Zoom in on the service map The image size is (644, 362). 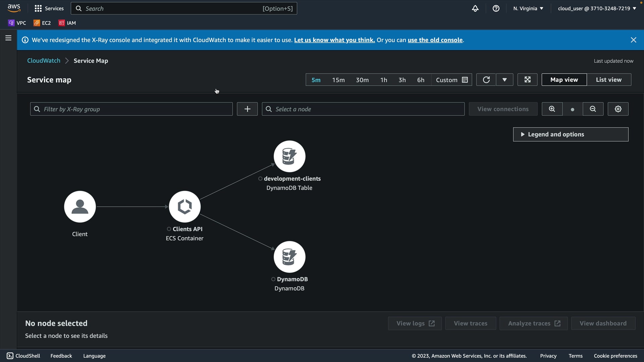pos(552,109)
